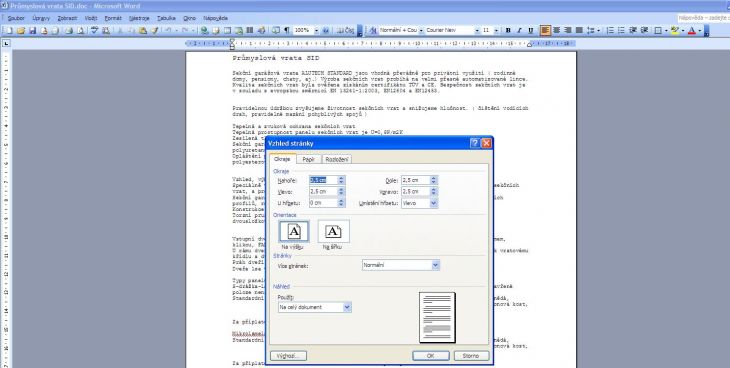Open the zoom 100% dropdown
The image size is (730, 368).
tap(317, 31)
